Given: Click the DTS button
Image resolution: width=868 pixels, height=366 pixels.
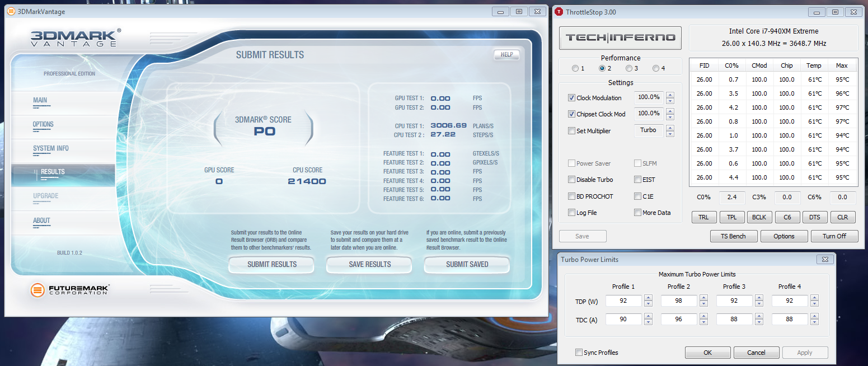Looking at the screenshot, I should click(x=814, y=217).
